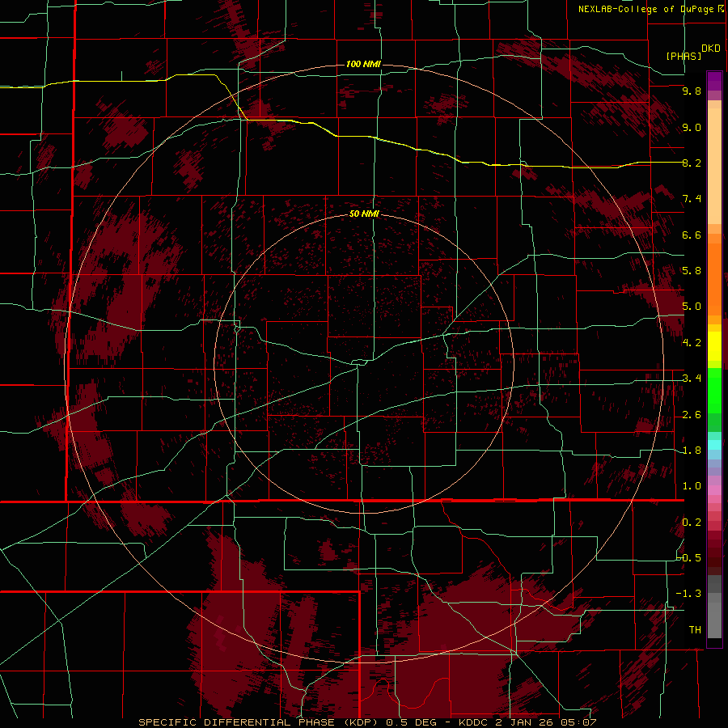The height and width of the screenshot is (728, 728).
Task: Click the 1.8 value on the color scale
Action: [692, 451]
